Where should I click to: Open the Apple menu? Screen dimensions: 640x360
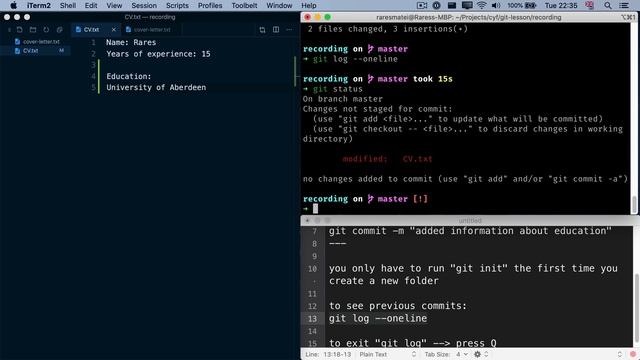(x=13, y=5)
